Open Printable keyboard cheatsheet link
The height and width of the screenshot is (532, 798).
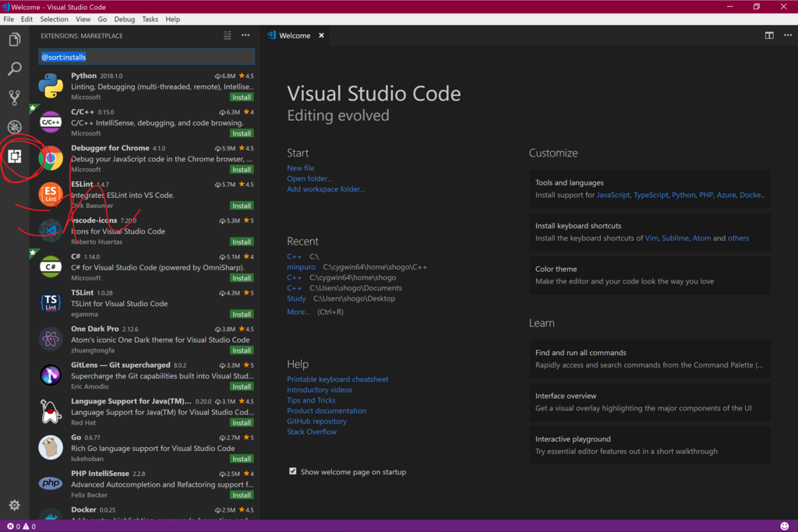[x=337, y=379]
